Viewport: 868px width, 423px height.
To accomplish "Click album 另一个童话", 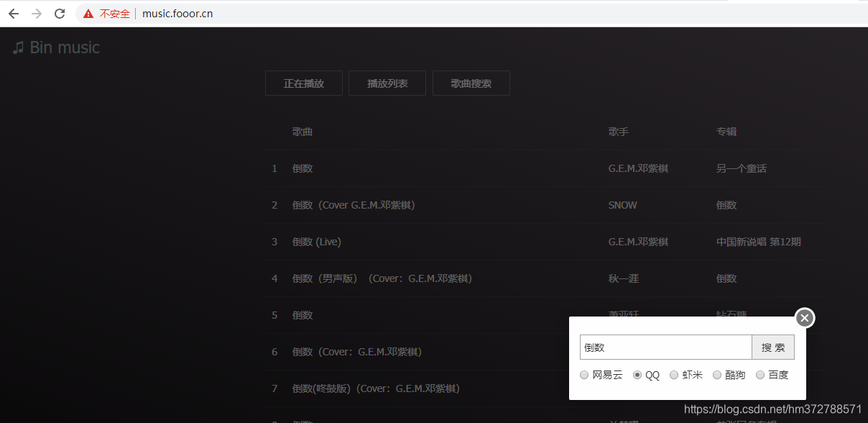I will 742,168.
